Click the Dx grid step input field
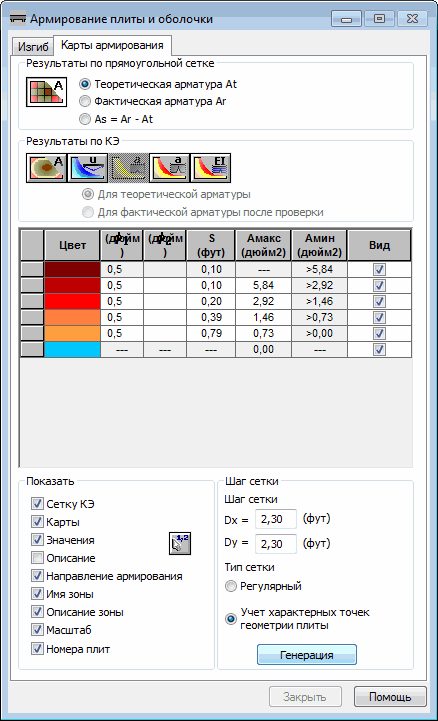 point(276,520)
